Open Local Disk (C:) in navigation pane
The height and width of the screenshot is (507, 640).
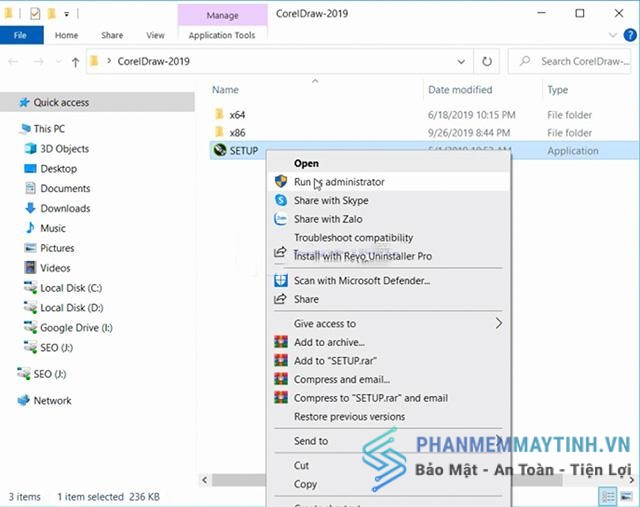71,288
